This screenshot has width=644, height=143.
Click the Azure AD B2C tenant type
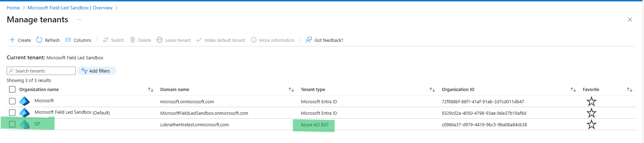315,125
